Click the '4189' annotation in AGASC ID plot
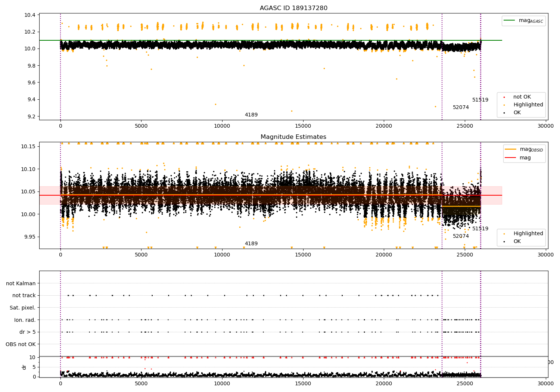 coord(251,115)
